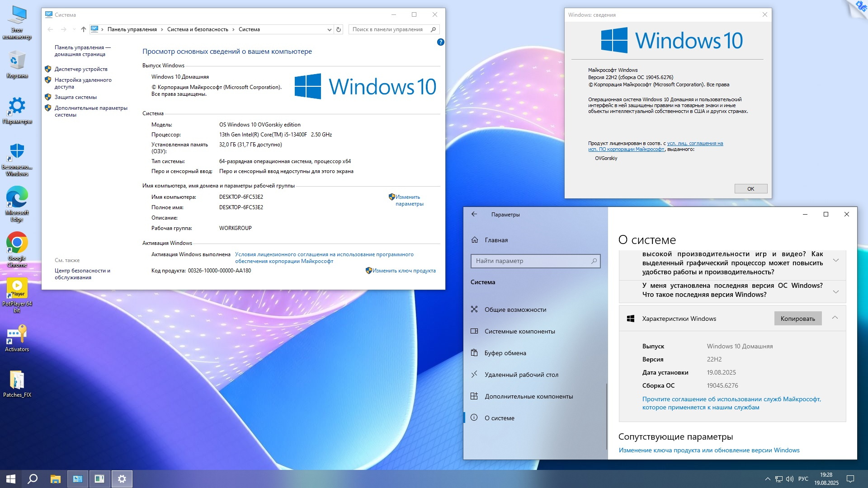
Task: Click OK in Windows info dialog
Action: coord(750,189)
